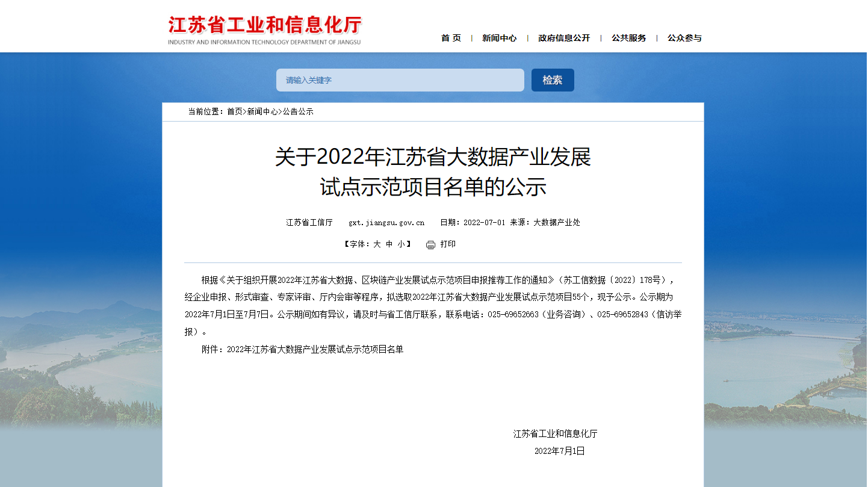Set font size to 中

tap(389, 244)
